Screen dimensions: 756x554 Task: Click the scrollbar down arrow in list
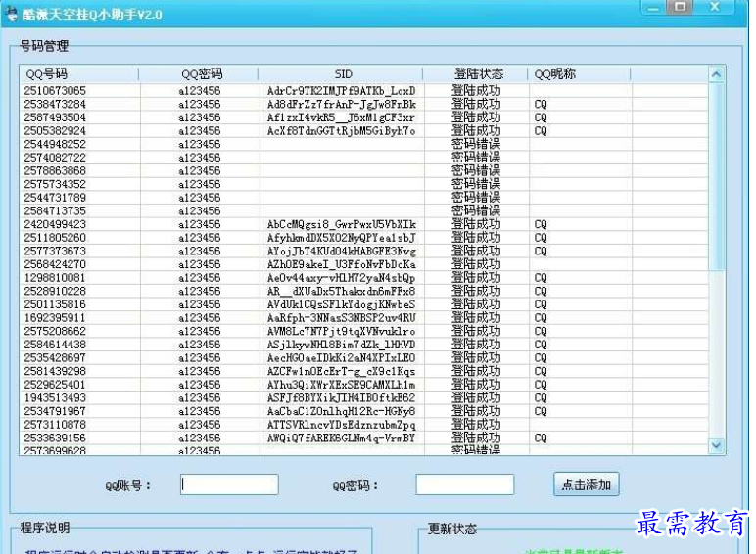point(716,445)
